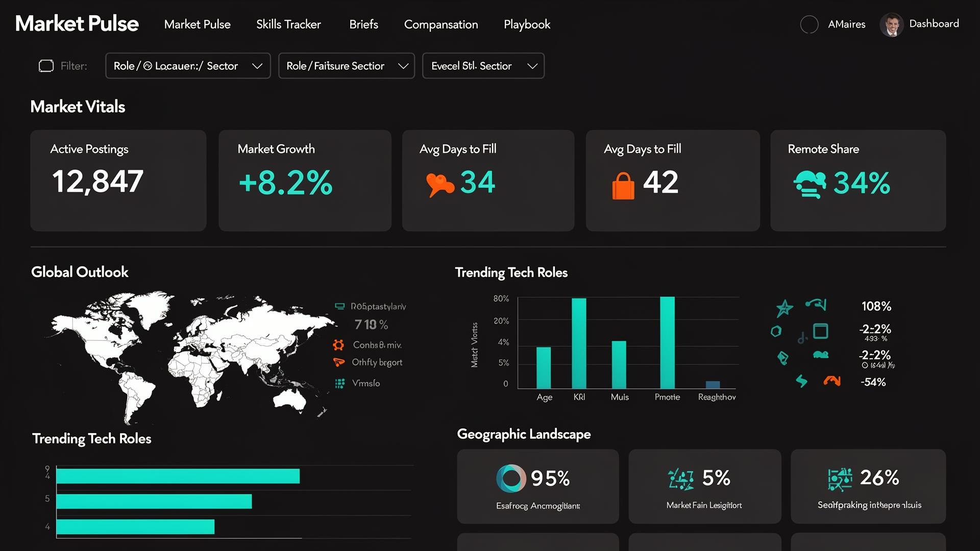This screenshot has height=551, width=980.
Task: Open the Evecel Stl. Section dropdown
Action: point(483,66)
